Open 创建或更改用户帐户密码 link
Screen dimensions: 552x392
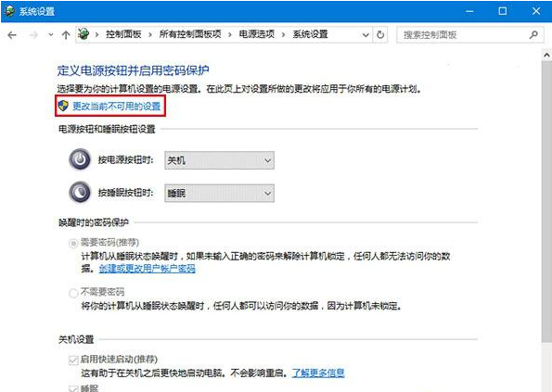[148, 269]
